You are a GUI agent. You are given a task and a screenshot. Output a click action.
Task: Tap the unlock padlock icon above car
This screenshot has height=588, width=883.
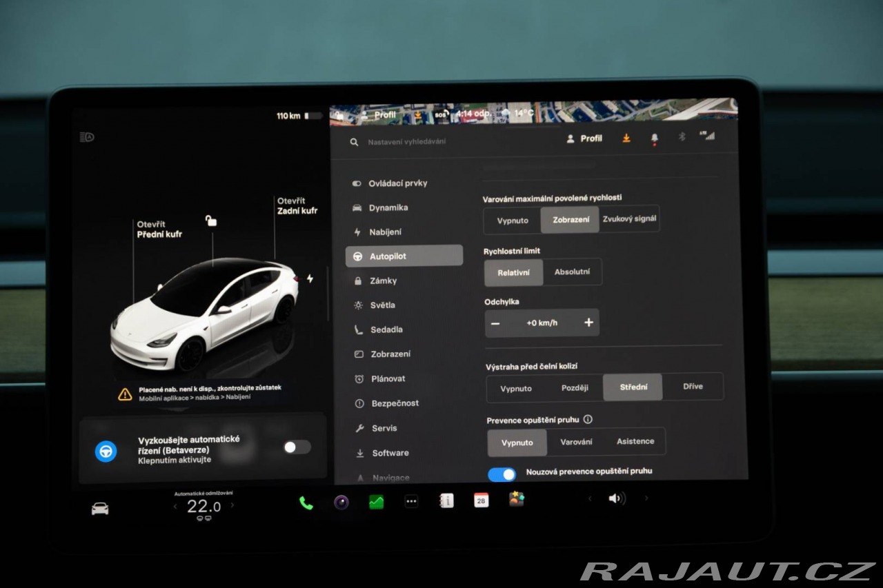211,221
